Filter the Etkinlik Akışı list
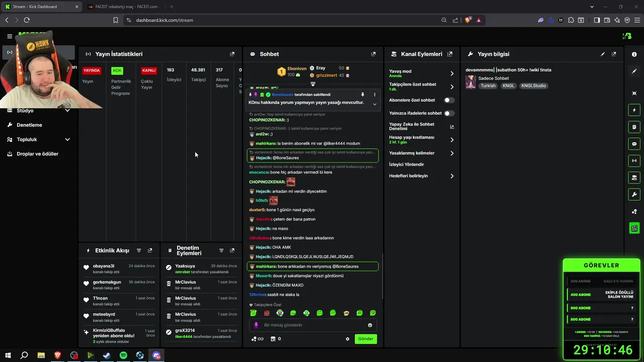Screen dimensions: 644x362 point(139,250)
